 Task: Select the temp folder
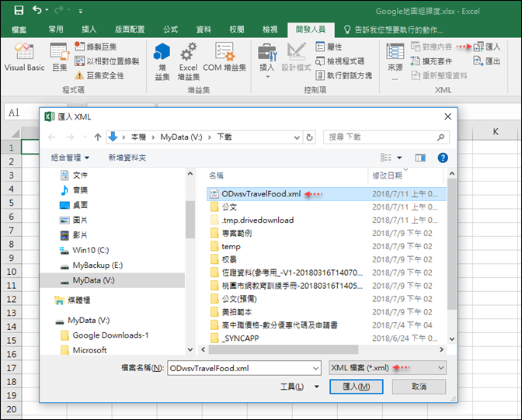tap(231, 246)
